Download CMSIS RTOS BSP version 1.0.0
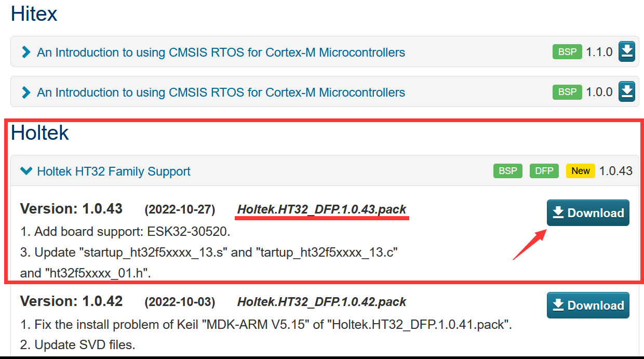Screen dimensions: 644x359 pyautogui.click(x=627, y=92)
